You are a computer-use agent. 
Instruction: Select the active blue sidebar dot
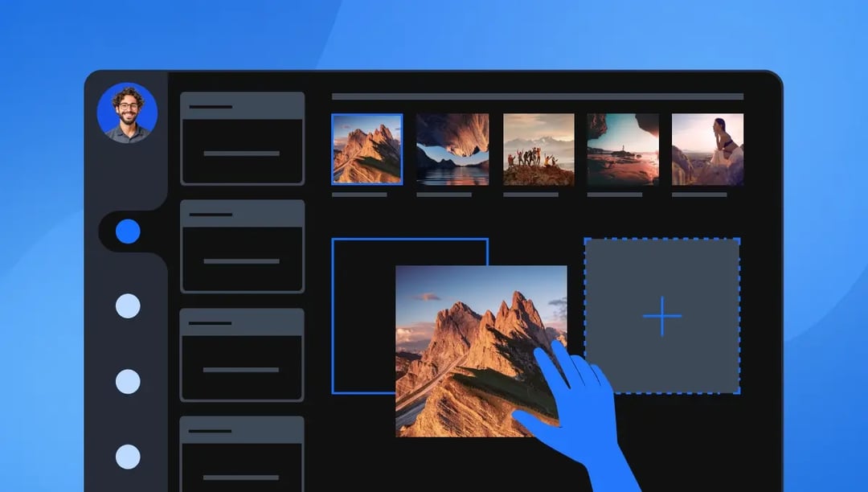coord(128,232)
